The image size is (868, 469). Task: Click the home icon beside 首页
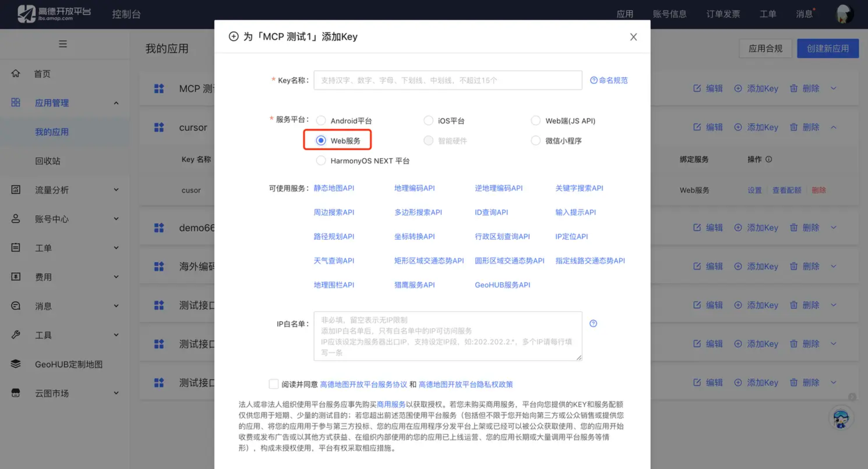(15, 74)
